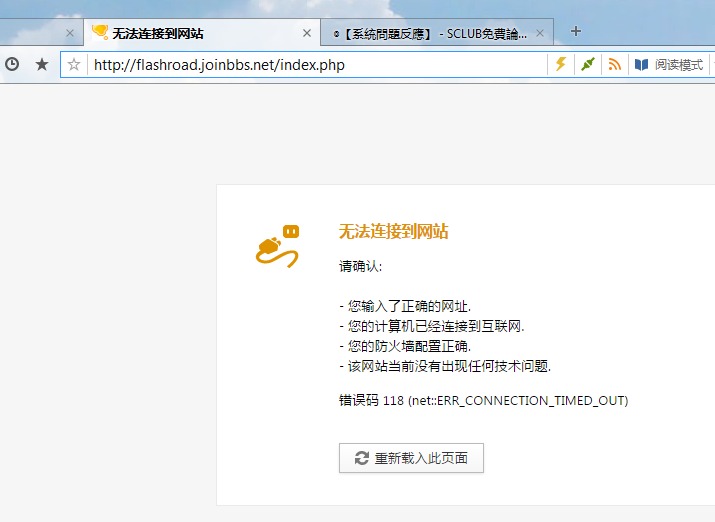Click the line 您的计算机已经连接到互联网
The image size is (715, 522).
pyautogui.click(x=431, y=326)
